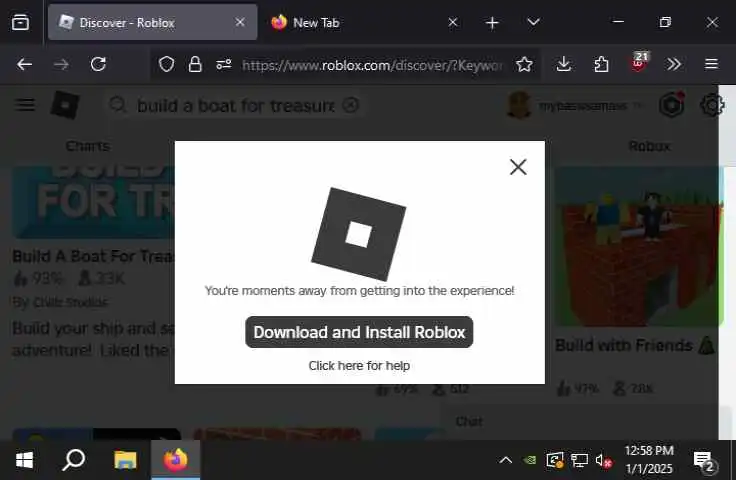Close the New Tab tab
736x480 pixels.
tap(452, 22)
